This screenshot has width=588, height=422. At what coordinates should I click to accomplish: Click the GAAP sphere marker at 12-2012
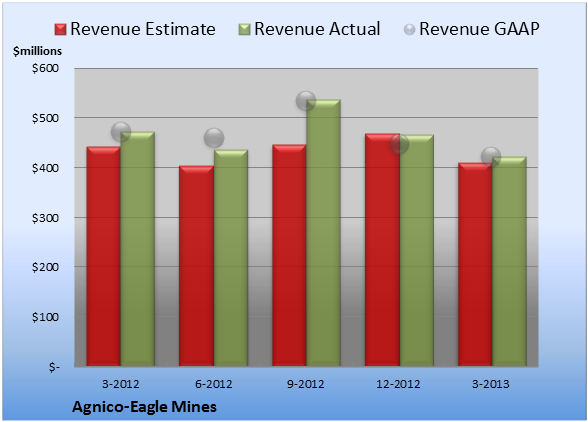(x=399, y=144)
